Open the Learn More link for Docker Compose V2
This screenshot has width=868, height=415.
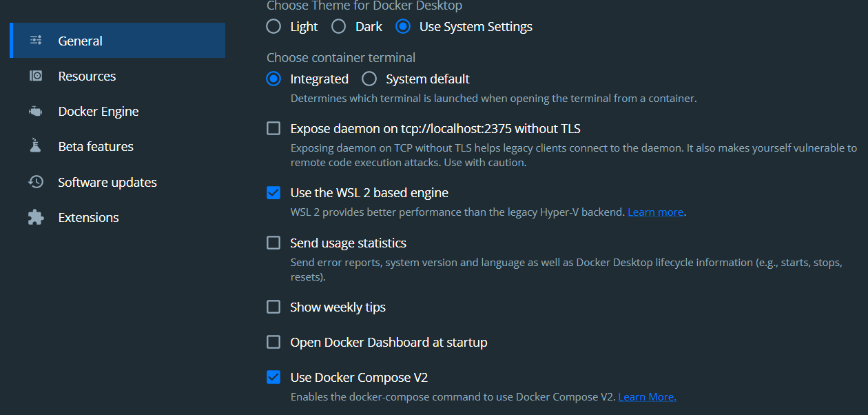coord(646,396)
